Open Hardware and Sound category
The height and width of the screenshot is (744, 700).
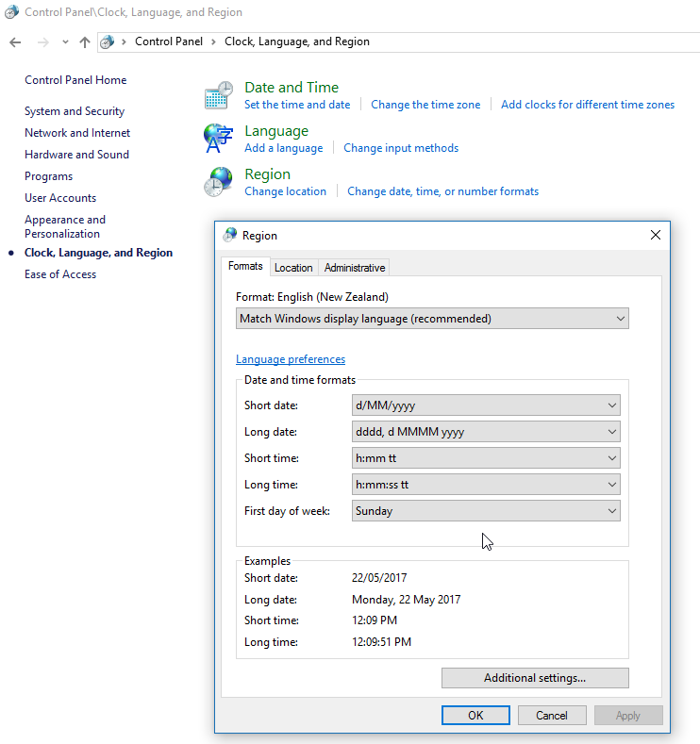[x=76, y=155]
